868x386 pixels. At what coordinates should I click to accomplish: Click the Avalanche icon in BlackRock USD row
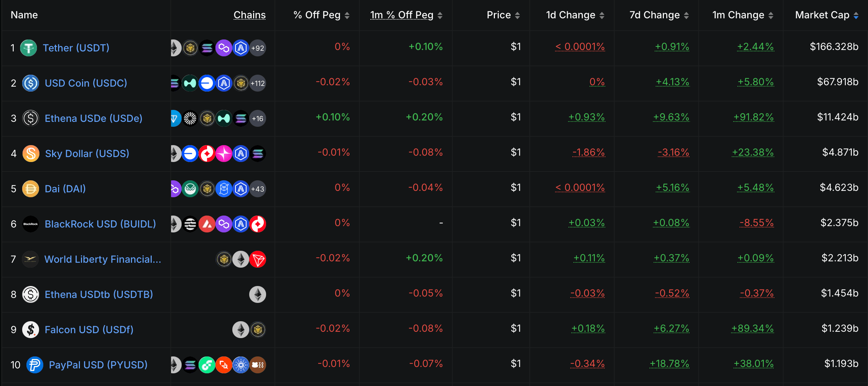pos(207,224)
